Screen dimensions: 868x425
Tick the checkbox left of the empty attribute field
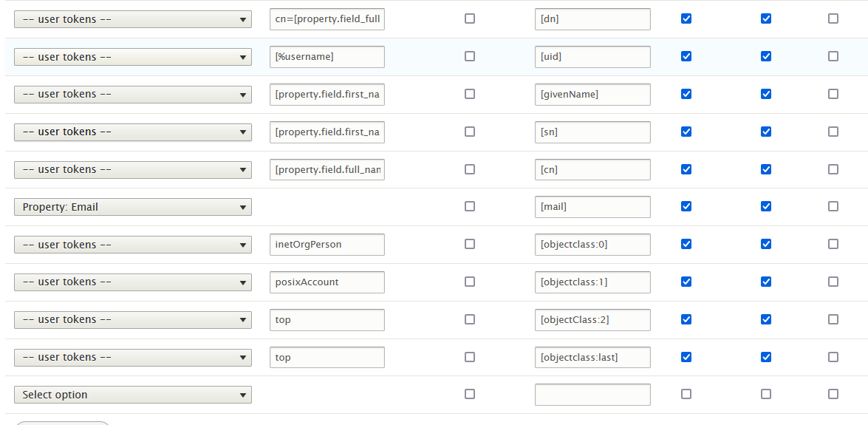pyautogui.click(x=470, y=394)
